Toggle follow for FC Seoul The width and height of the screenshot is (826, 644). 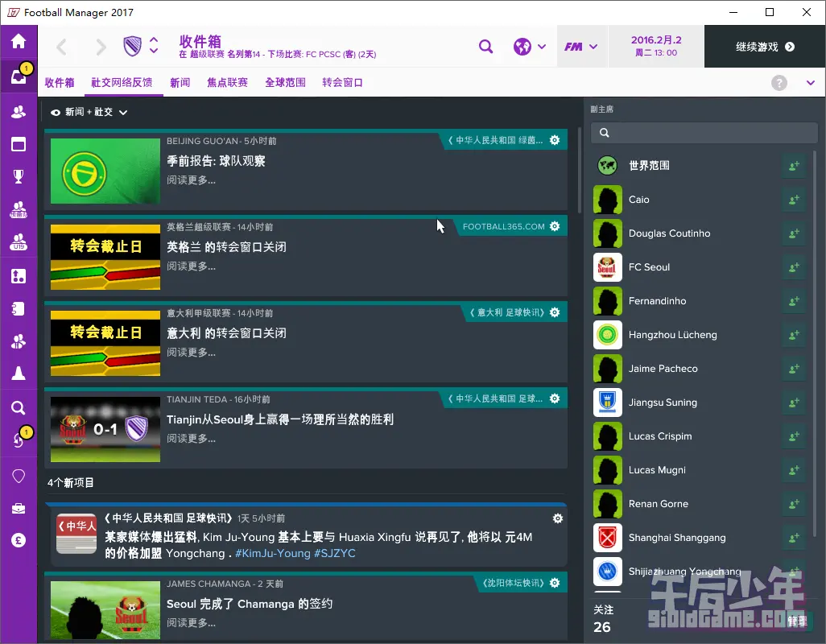[794, 267]
